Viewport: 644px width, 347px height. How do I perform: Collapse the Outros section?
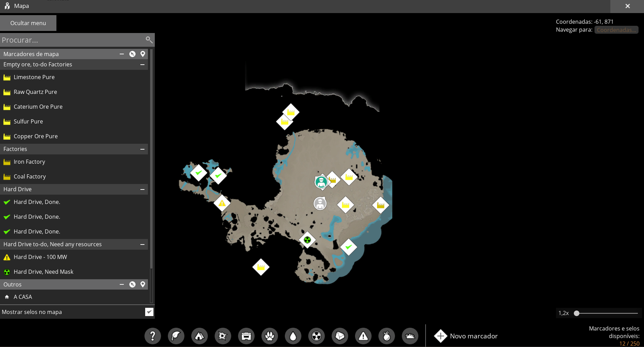click(x=122, y=284)
